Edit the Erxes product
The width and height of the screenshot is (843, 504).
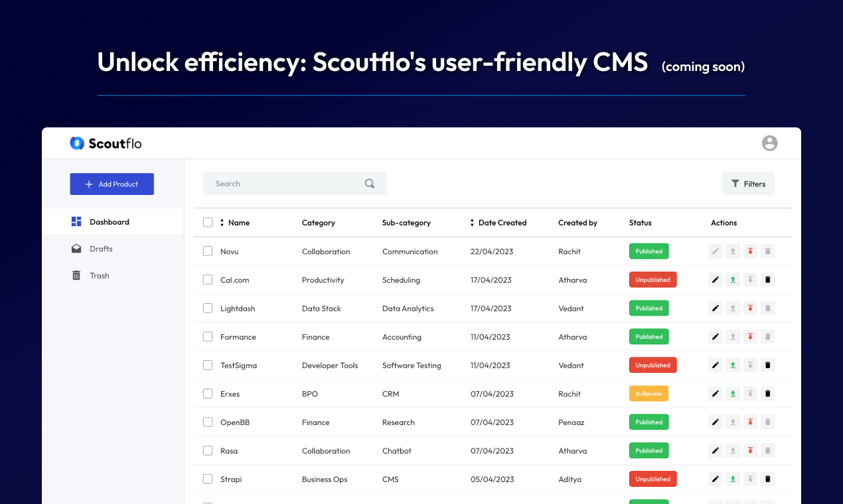[x=716, y=394]
